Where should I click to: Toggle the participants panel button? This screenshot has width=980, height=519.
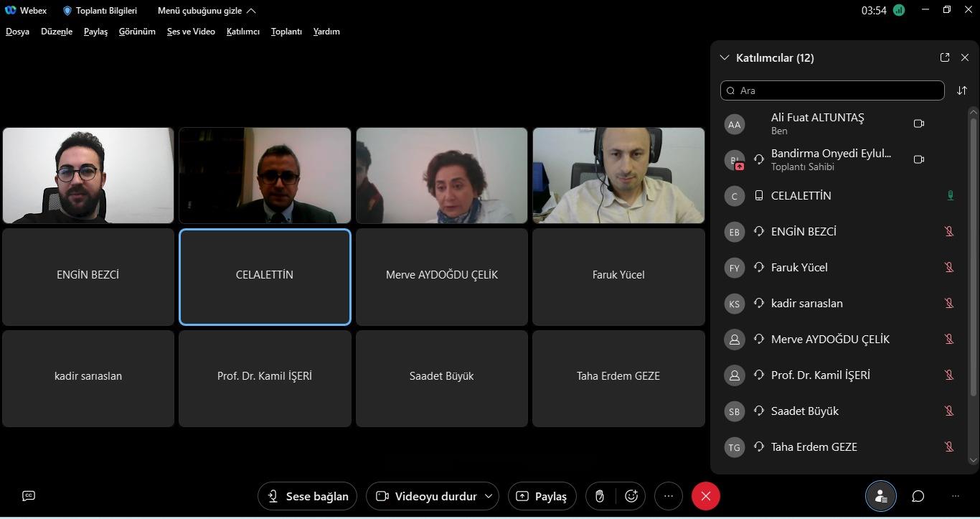coord(880,496)
